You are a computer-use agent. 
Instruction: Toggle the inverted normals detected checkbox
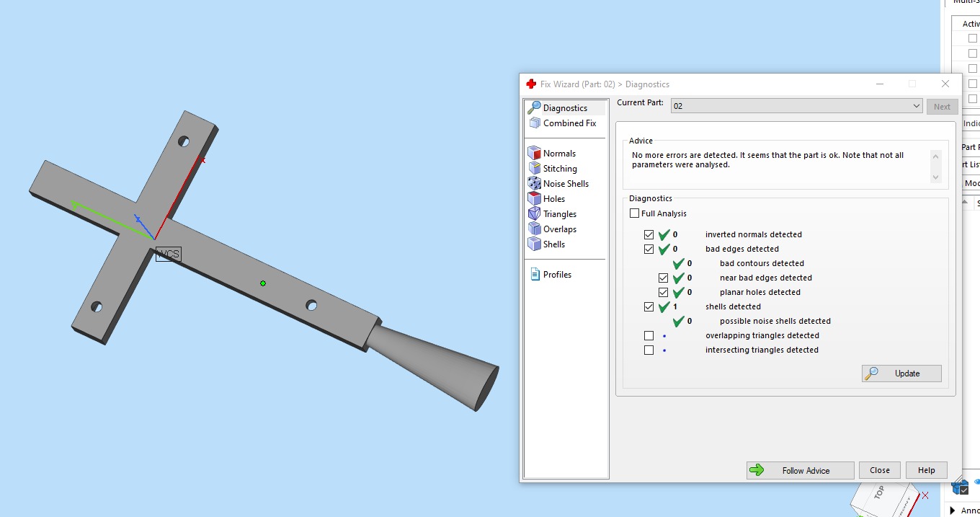[x=649, y=235]
